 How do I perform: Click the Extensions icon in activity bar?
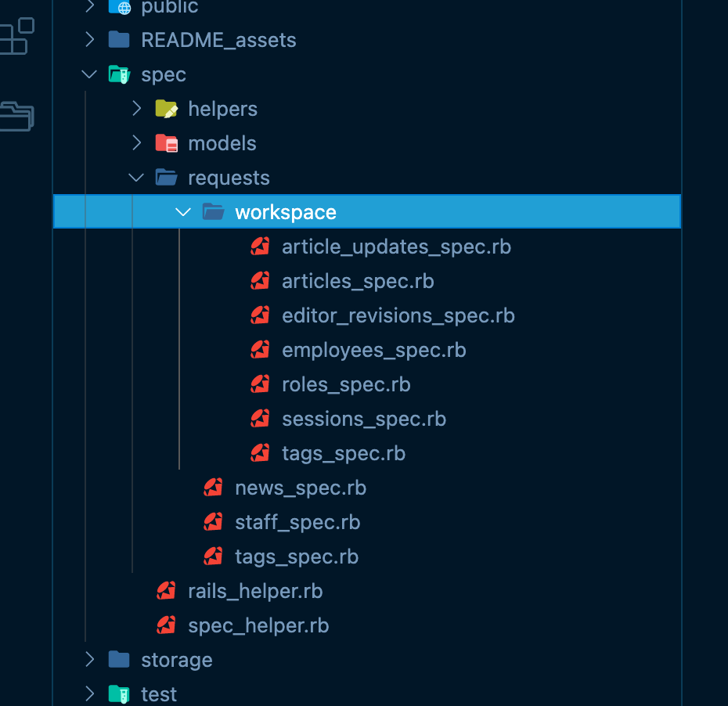point(16,37)
